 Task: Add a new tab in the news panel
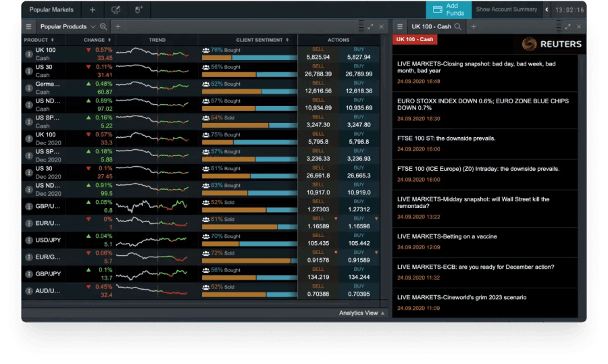(x=474, y=26)
